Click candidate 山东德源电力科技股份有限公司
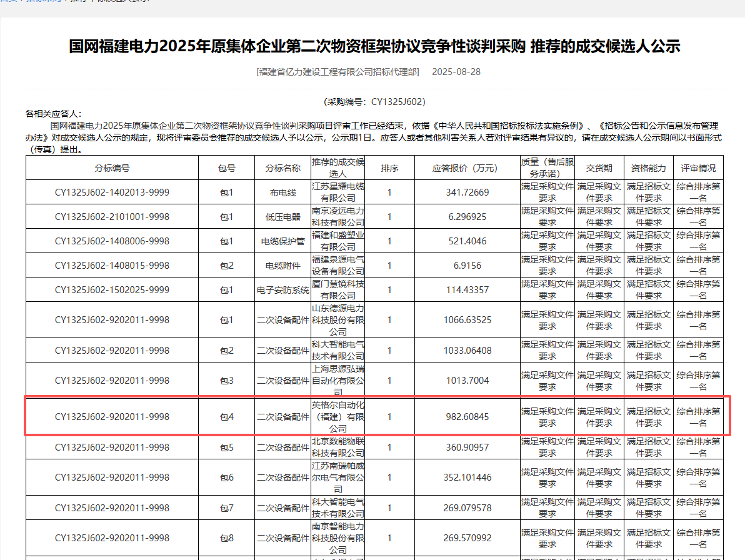Screen dimensions: 745x560 [x=338, y=320]
